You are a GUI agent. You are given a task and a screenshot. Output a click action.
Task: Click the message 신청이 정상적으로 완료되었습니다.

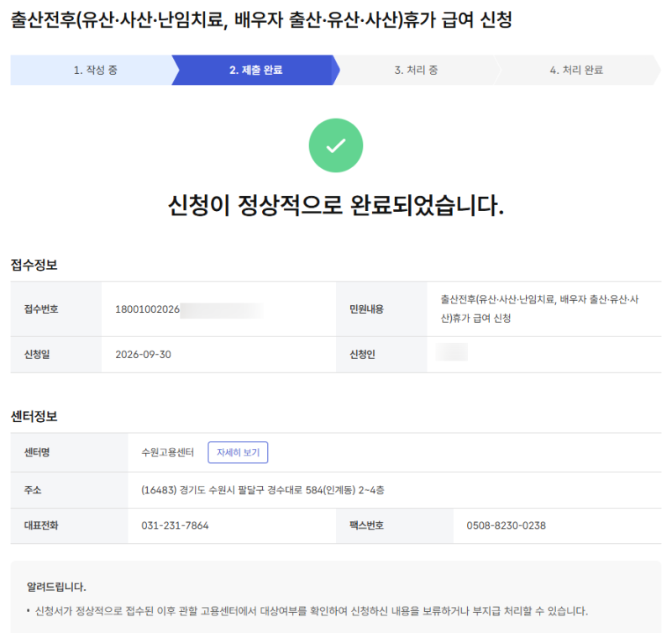point(335,205)
